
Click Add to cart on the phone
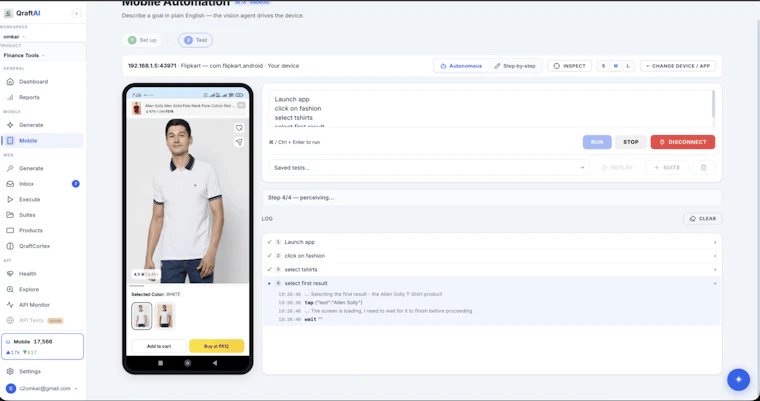159,346
